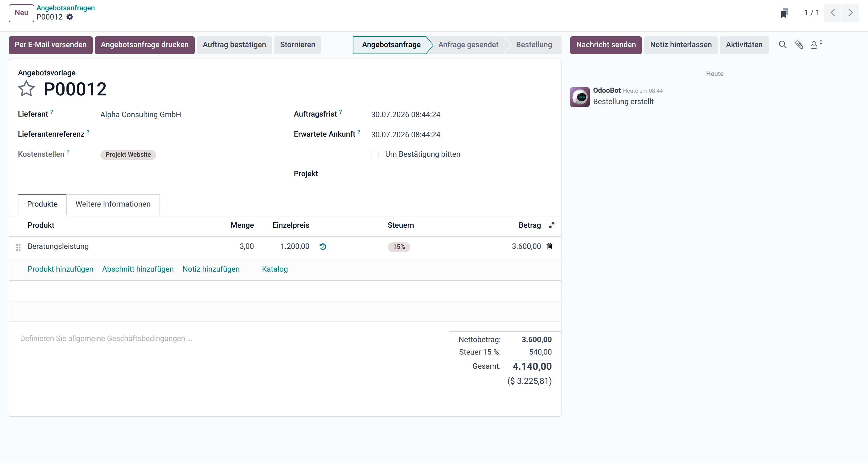The image size is (868, 463).
Task: Delete the Beratungsleistung line with trash icon
Action: (x=549, y=246)
